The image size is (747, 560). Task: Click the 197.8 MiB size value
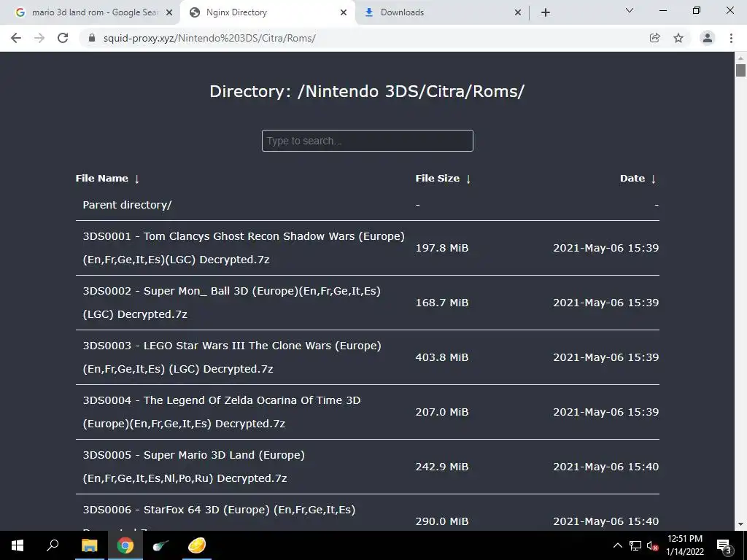tap(441, 248)
